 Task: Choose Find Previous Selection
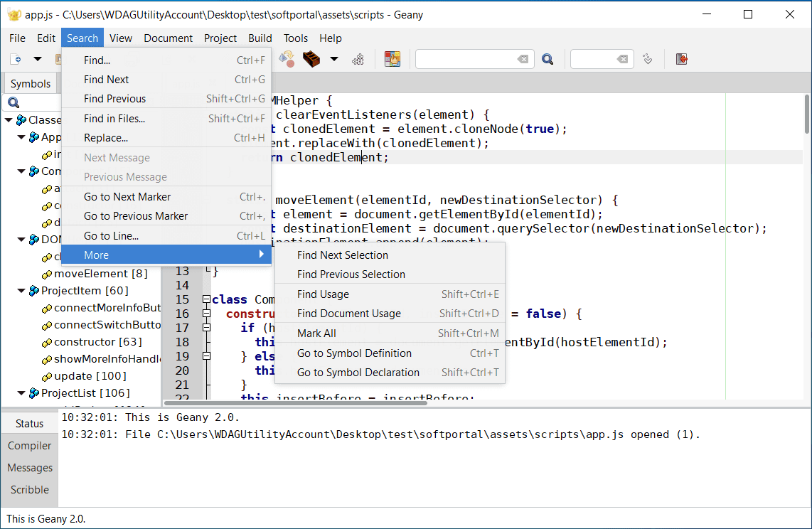(x=390, y=274)
